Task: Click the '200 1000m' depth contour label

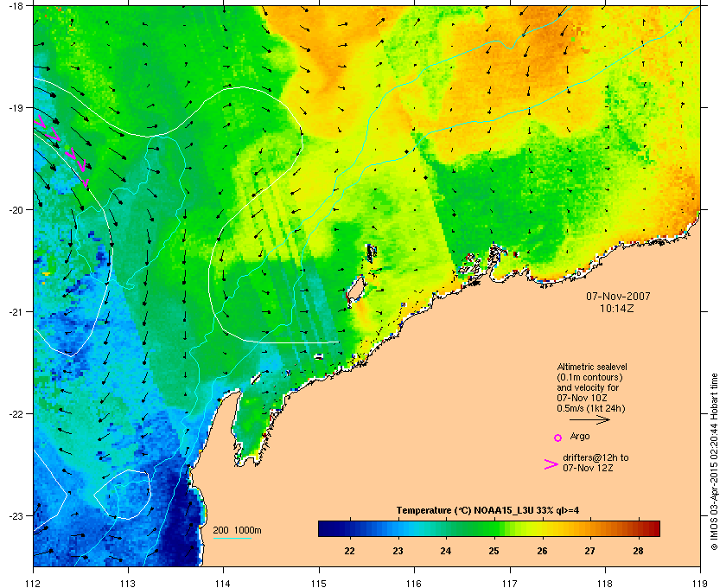Action: 237,530
